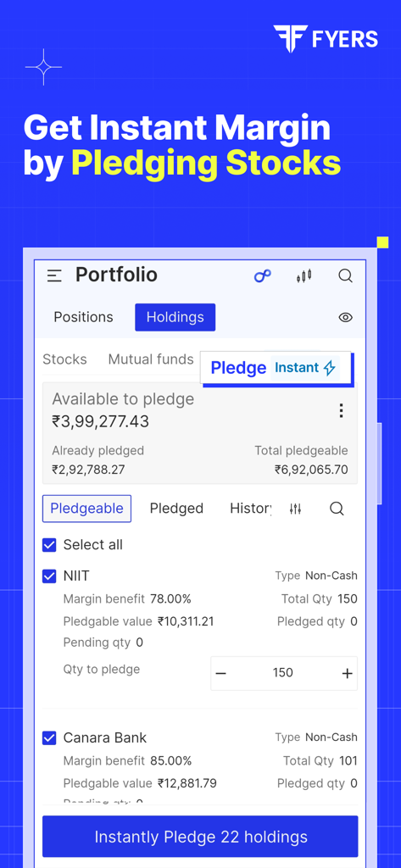
Task: Increase NIIT quantity with plus button
Action: (347, 673)
